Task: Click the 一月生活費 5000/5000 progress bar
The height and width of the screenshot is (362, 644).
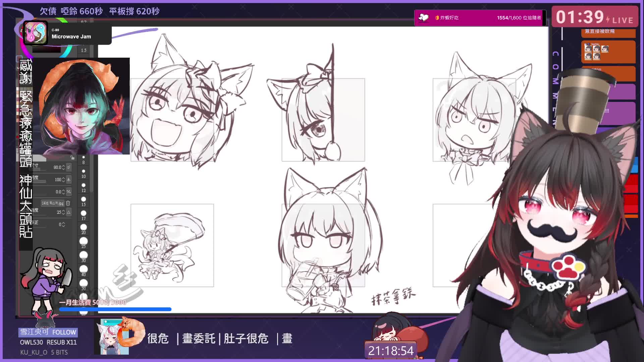Action: (x=115, y=309)
